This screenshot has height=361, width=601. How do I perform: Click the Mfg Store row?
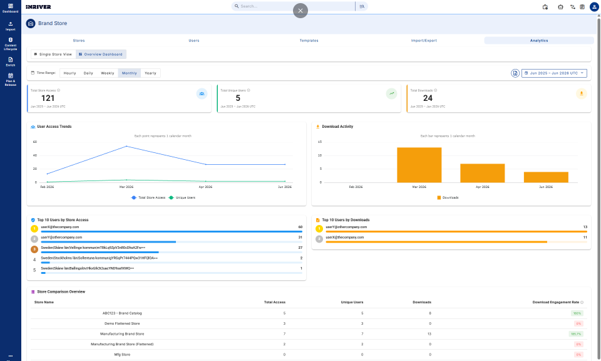(x=309, y=354)
